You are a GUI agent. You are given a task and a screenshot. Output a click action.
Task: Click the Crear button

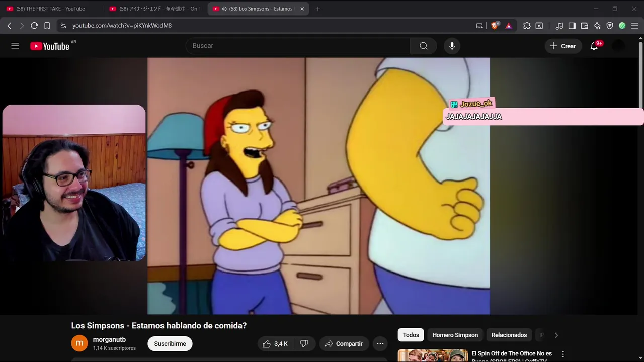click(x=563, y=46)
